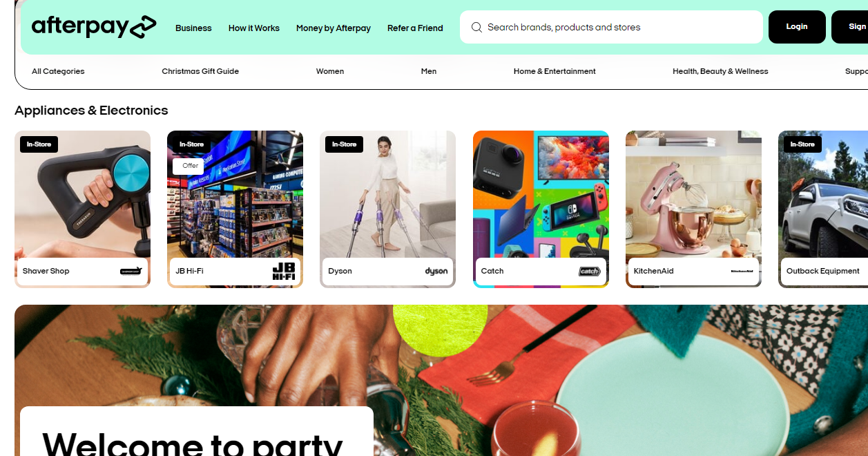Open the All Categories menu
Image resolution: width=868 pixels, height=456 pixels.
(x=58, y=71)
